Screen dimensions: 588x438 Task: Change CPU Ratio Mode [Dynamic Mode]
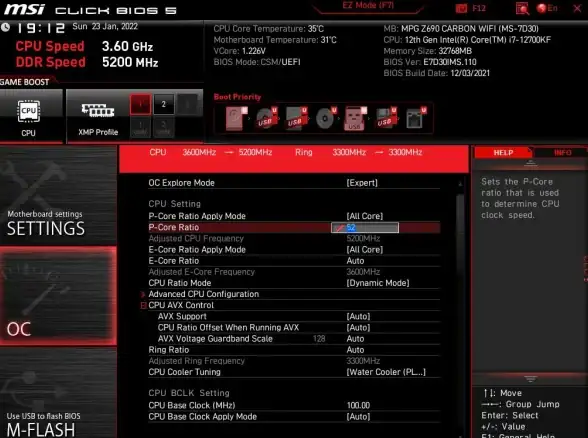378,283
